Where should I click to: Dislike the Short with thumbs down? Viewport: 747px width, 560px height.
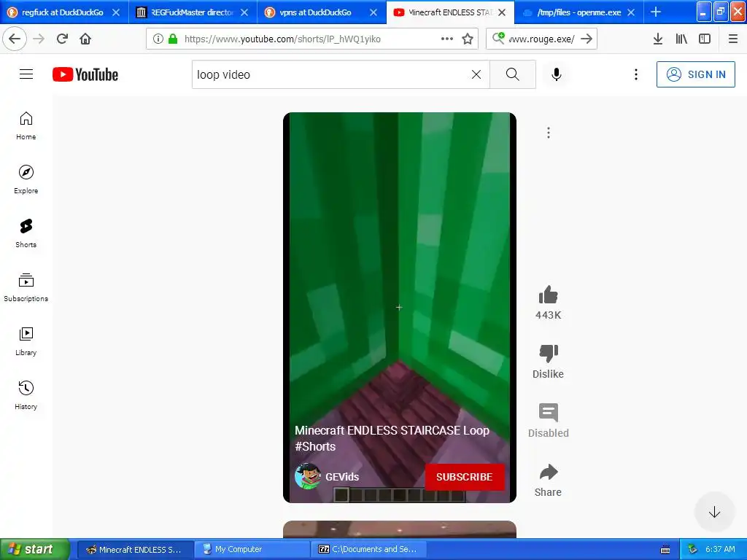[548, 354]
